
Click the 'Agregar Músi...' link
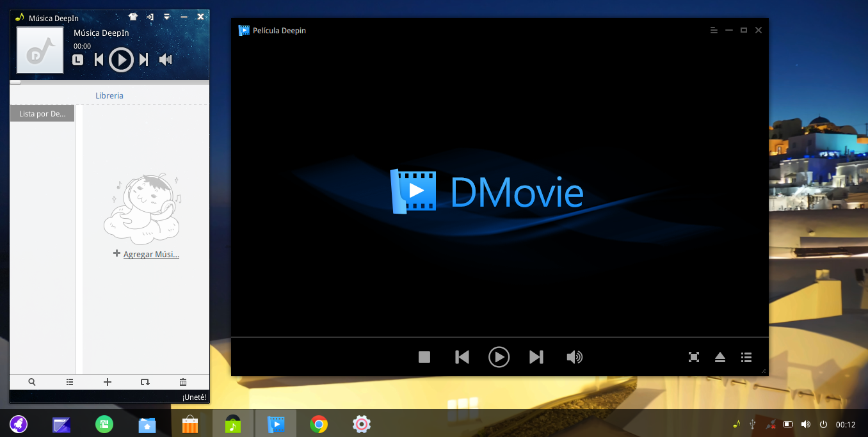point(151,254)
